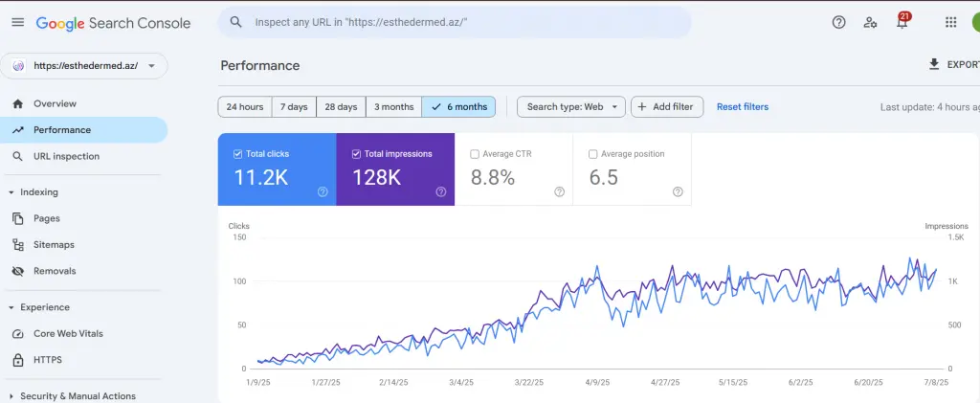Click the Sitemaps hierarchy icon
The width and height of the screenshot is (980, 403).
coord(18,245)
